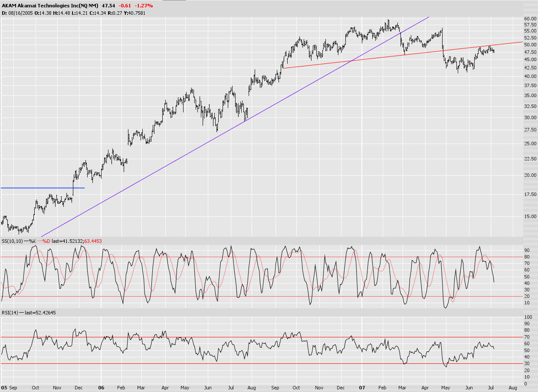Click the RSI(14) indicator label
The width and height of the screenshot is (538, 392).
[x=10, y=312]
